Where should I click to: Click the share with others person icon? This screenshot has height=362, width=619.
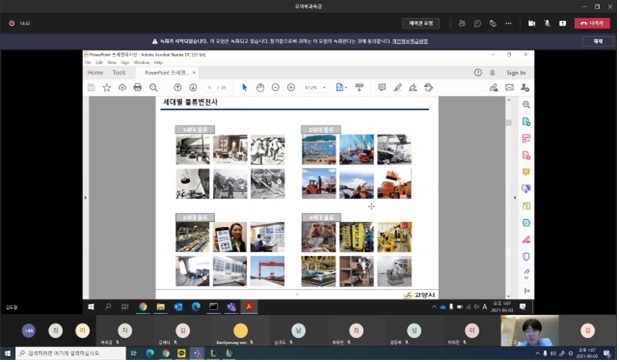525,87
